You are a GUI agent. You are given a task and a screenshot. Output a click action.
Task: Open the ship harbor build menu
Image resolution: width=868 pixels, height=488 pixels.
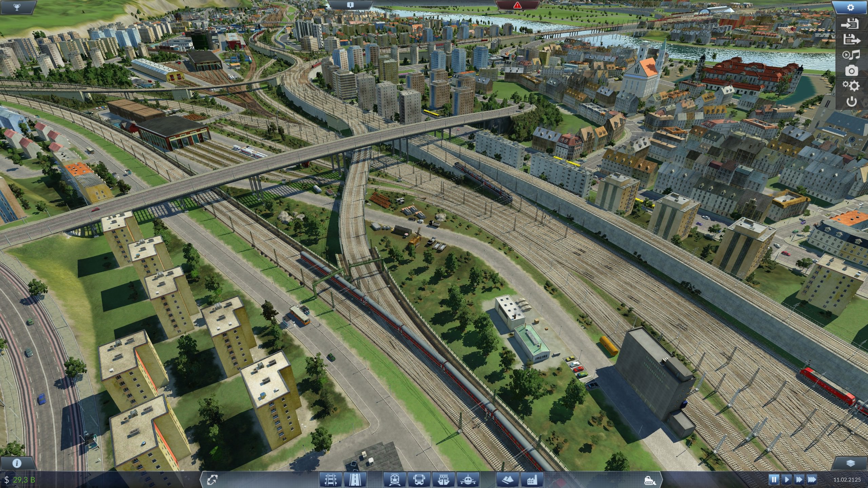coord(444,480)
